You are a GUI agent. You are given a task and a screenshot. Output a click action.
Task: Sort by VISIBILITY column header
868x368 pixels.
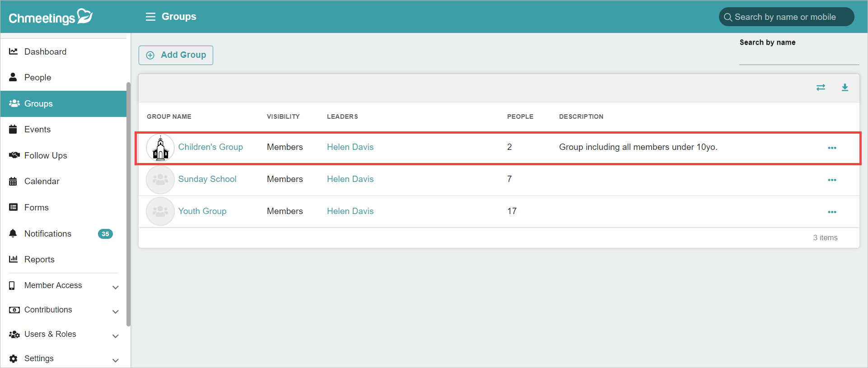tap(283, 116)
